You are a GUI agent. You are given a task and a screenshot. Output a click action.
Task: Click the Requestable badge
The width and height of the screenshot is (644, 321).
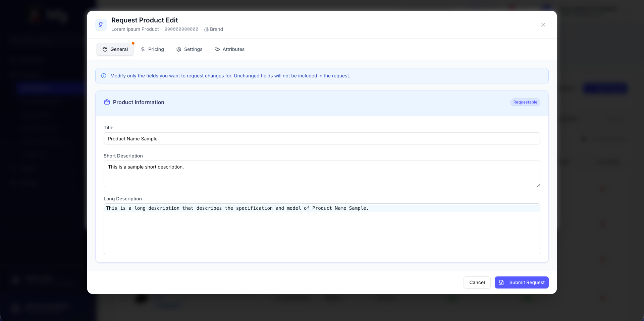pos(525,102)
